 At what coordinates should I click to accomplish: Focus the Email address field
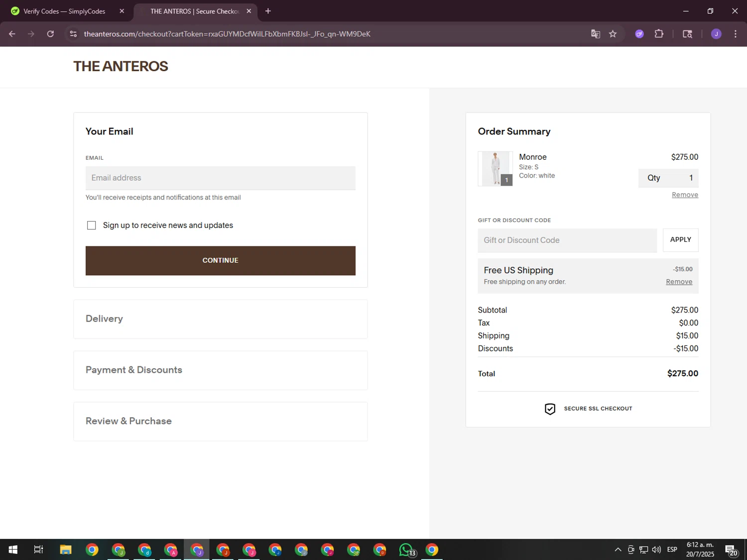click(220, 178)
